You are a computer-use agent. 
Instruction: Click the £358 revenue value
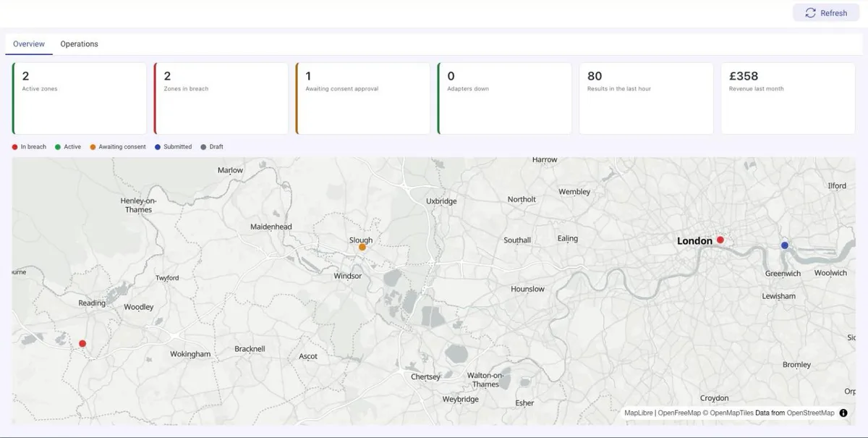744,76
